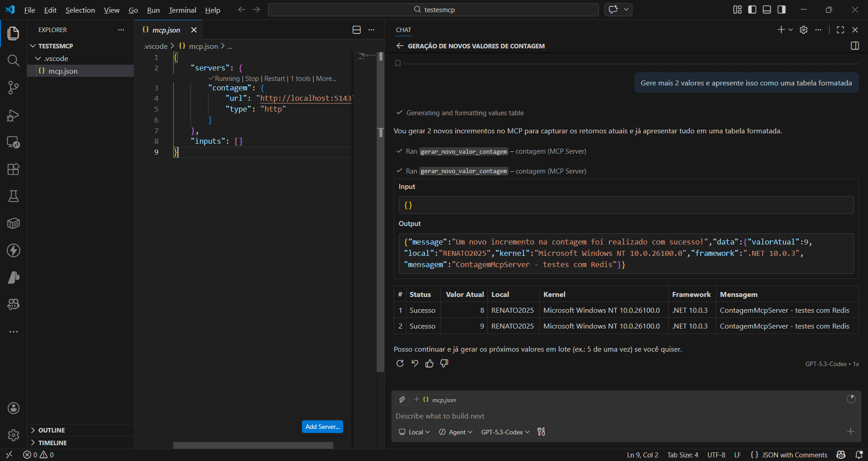Open the Remote Explorer icon
This screenshot has width=868, height=461.
pyautogui.click(x=14, y=142)
